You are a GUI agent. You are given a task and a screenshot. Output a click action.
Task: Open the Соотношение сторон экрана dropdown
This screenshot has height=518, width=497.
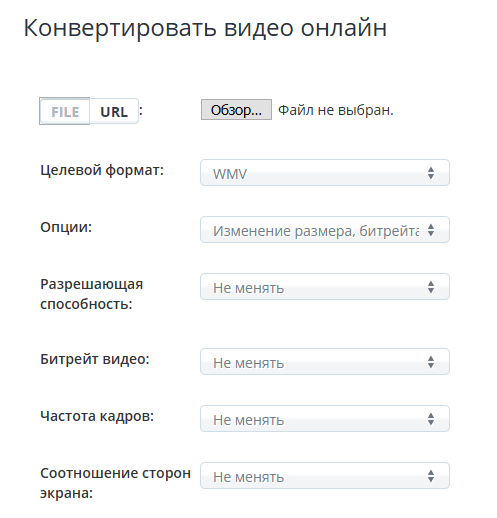pyautogui.click(x=325, y=476)
